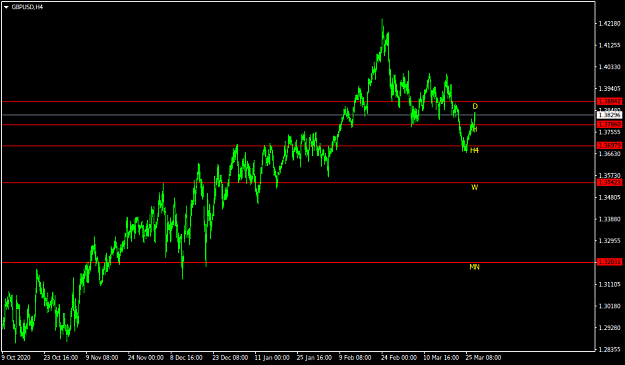Click the red 1.35423 price tag
625x365 pixels.
[609, 182]
